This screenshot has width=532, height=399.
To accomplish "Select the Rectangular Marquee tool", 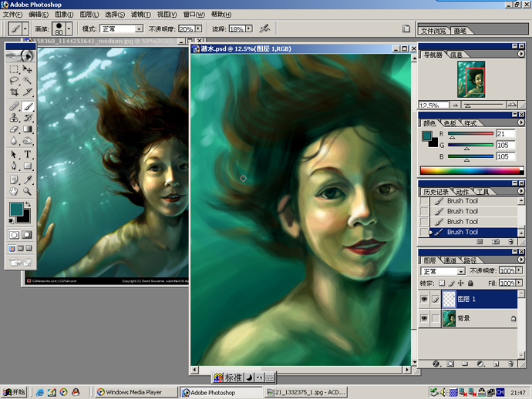I will tap(14, 69).
